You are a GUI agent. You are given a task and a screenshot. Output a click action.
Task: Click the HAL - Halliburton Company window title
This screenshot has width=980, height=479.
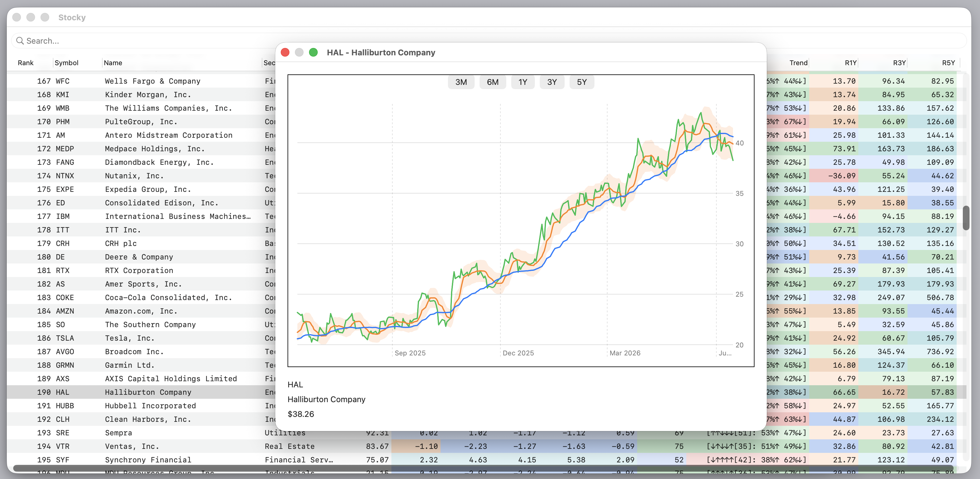pyautogui.click(x=381, y=53)
